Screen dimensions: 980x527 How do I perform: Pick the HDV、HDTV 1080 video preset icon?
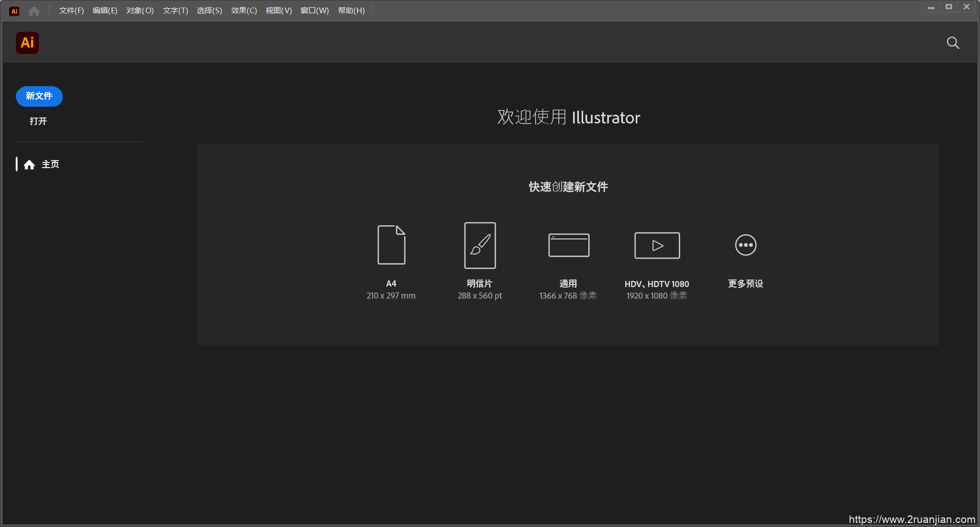[657, 245]
